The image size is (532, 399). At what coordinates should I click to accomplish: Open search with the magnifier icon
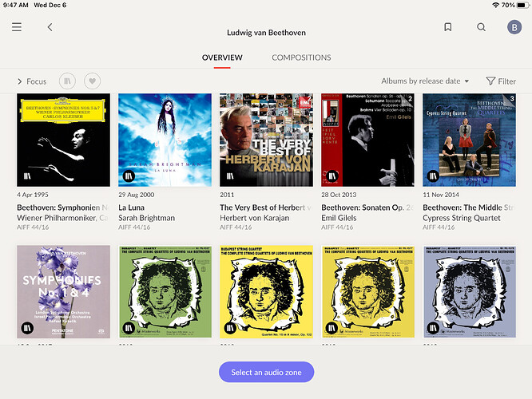coord(481,27)
